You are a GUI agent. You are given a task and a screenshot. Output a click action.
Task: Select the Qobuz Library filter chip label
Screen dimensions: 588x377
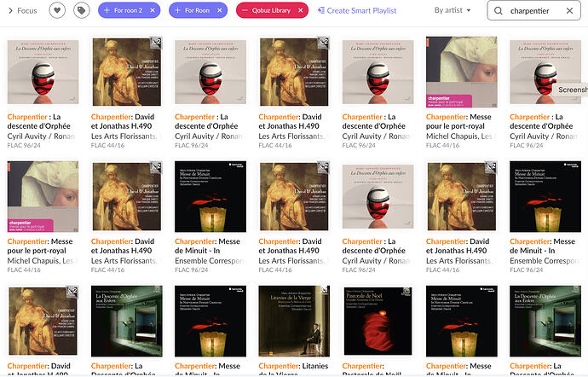coord(271,10)
